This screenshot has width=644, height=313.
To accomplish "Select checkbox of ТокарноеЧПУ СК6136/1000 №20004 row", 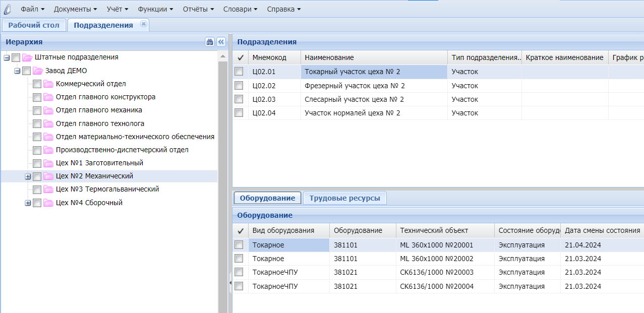I will (239, 286).
